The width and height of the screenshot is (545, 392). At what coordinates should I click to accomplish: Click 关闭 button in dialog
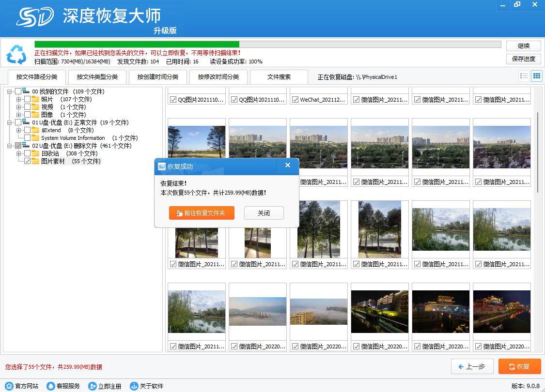tap(264, 213)
